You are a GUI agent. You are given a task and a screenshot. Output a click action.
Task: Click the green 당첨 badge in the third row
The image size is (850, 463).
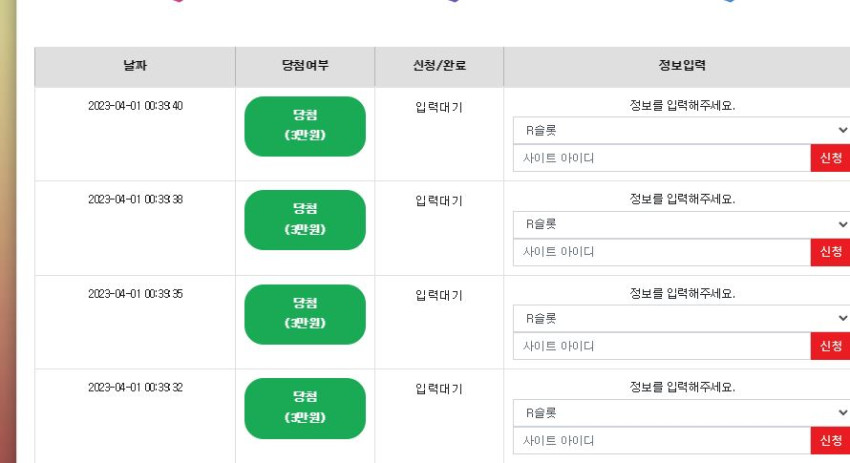[x=305, y=314]
